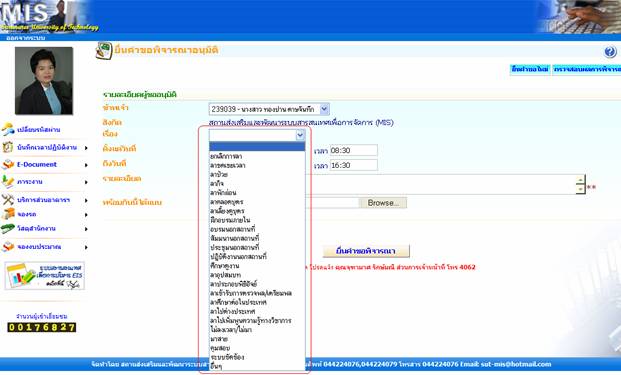
Task: Click the user profile photo
Action: (44, 81)
